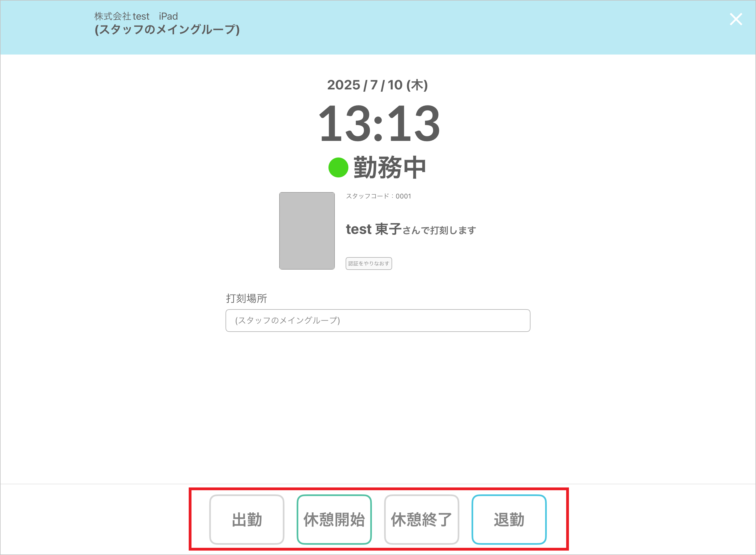This screenshot has width=756, height=555.
Task: Click the 勤務中 status text
Action: coord(390,167)
